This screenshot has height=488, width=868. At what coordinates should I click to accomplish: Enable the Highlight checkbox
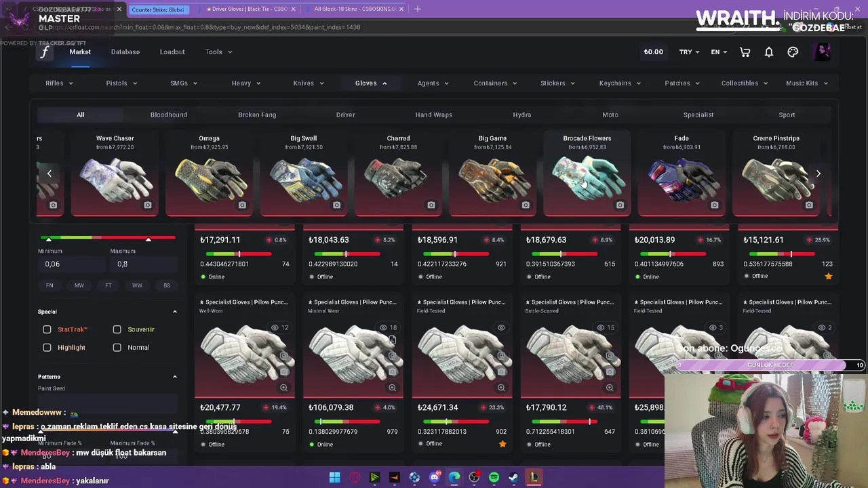[47, 347]
